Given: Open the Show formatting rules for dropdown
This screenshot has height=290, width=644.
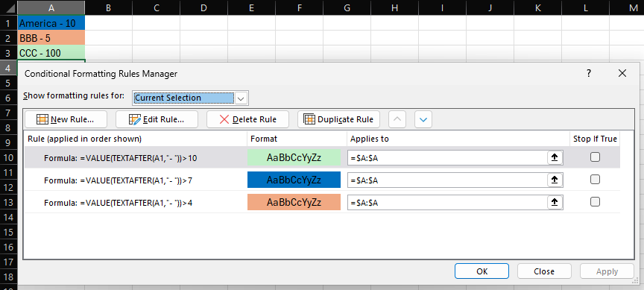Looking at the screenshot, I should tap(241, 98).
